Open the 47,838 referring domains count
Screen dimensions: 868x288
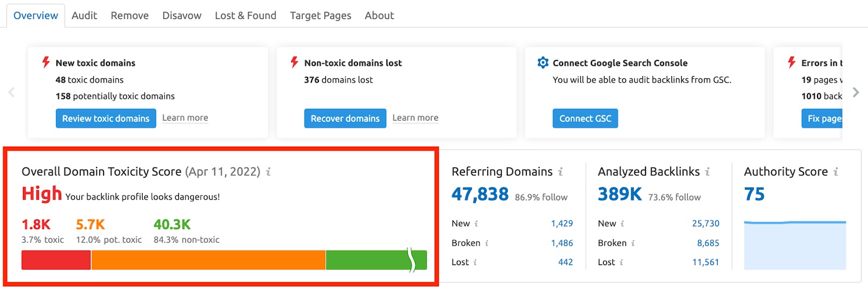click(x=480, y=195)
